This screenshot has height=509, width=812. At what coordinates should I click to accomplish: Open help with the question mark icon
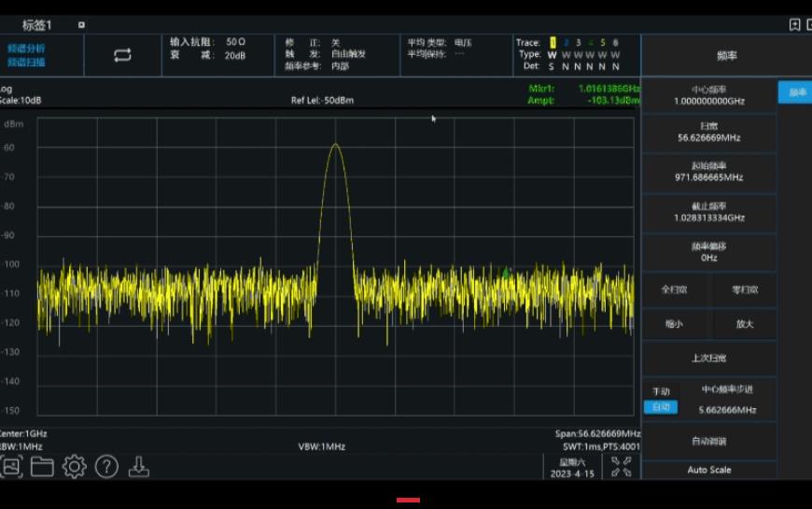pyautogui.click(x=106, y=467)
